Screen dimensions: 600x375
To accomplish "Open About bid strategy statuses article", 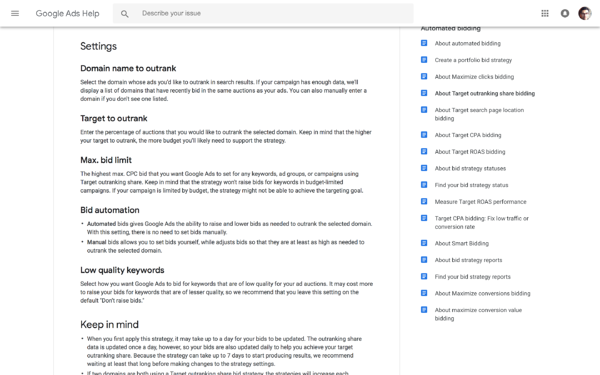I will [x=470, y=168].
